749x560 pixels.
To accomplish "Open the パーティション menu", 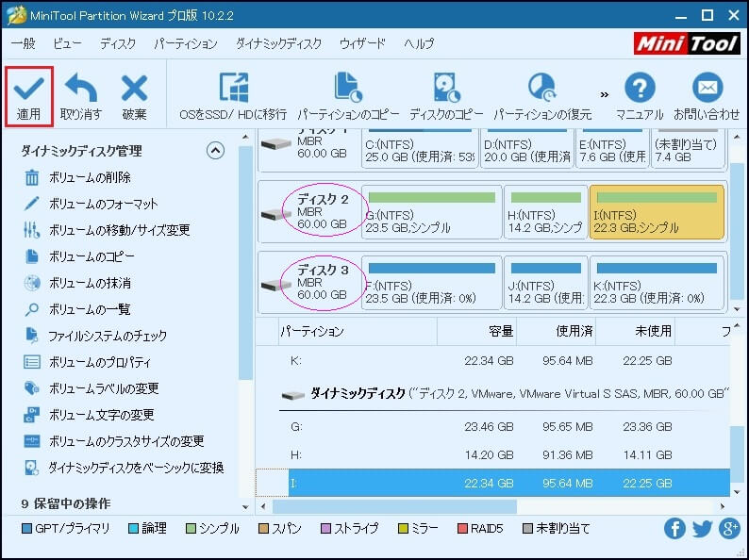I will (185, 43).
